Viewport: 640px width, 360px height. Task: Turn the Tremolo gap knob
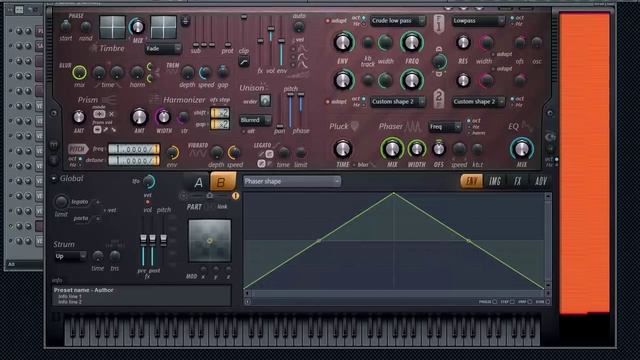(x=223, y=72)
